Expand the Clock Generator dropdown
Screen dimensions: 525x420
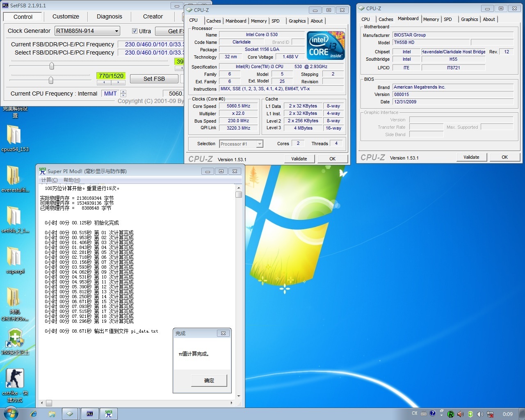[116, 31]
